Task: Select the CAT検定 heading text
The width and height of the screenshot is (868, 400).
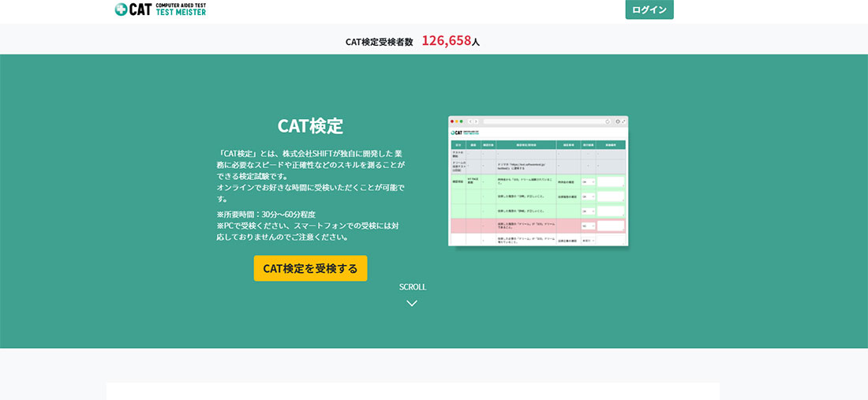Action: coord(311,126)
